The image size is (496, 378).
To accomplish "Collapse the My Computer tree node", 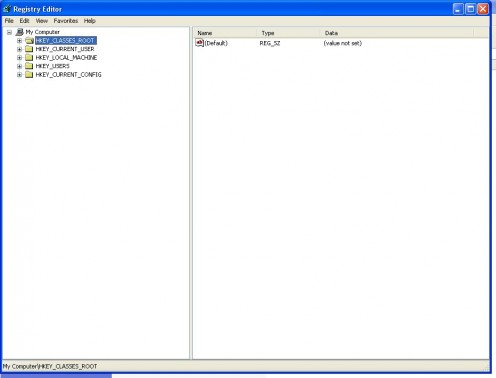I will [9, 32].
